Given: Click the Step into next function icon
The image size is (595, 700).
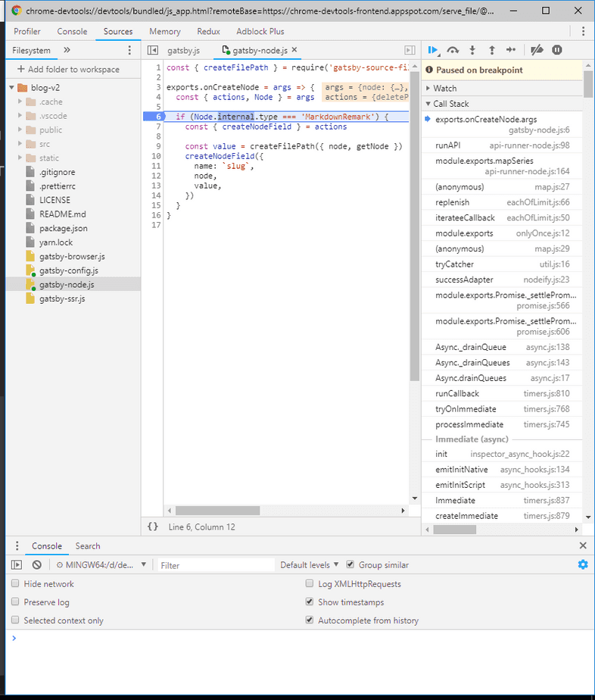Looking at the screenshot, I should coord(472,50).
